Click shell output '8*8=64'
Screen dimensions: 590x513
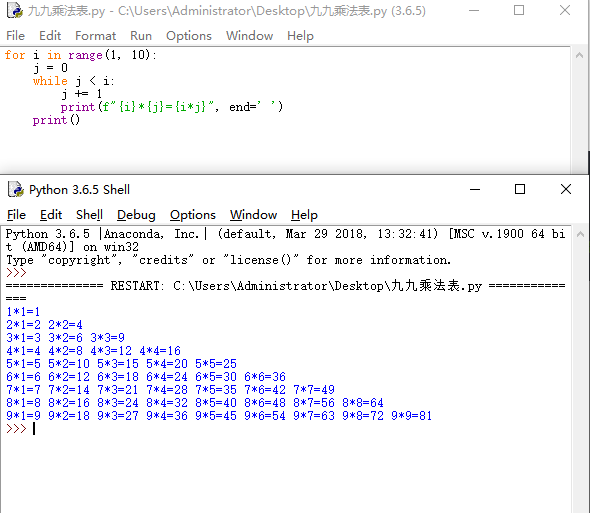click(363, 403)
